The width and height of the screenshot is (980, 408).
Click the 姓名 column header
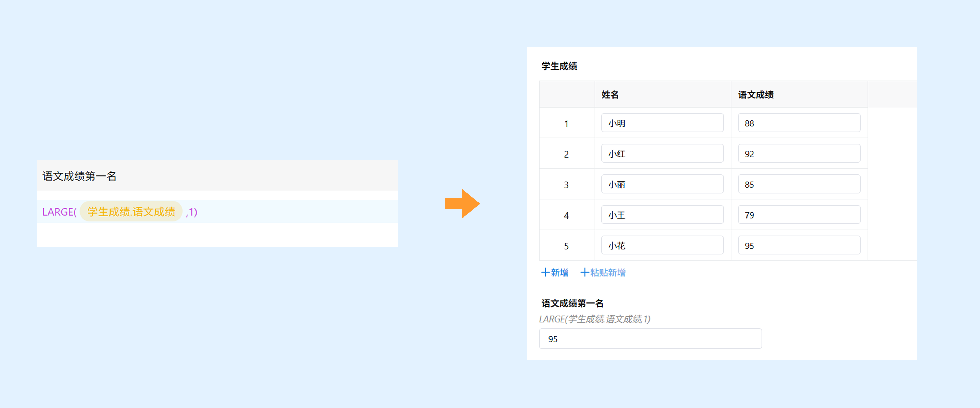pyautogui.click(x=610, y=94)
